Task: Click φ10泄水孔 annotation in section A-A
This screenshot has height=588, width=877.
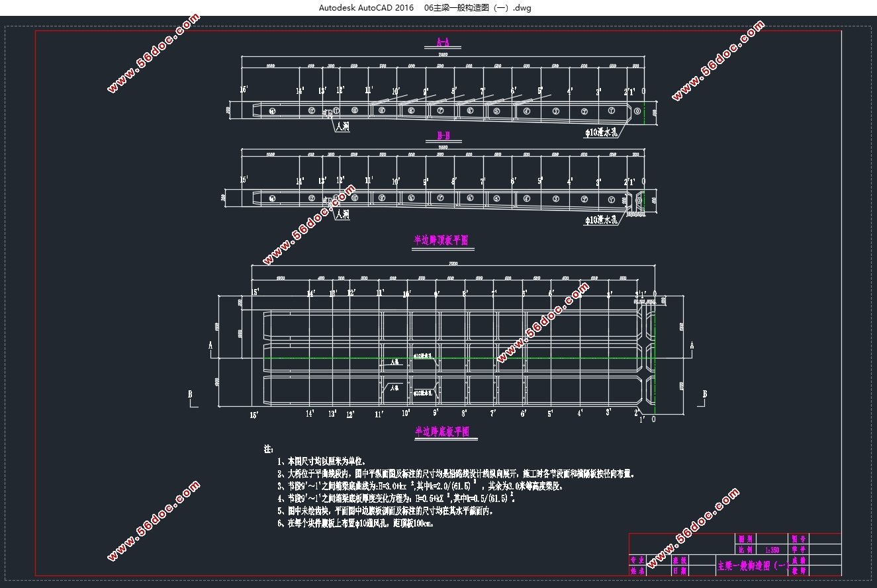Action: (601, 132)
